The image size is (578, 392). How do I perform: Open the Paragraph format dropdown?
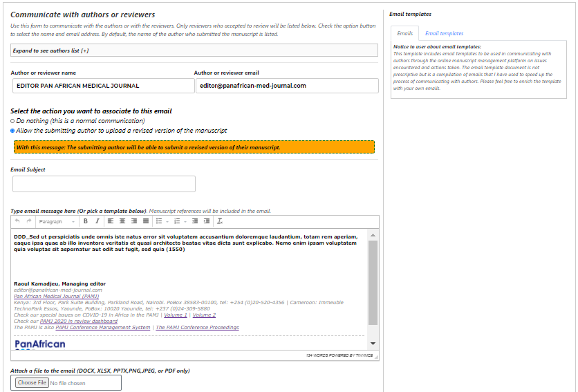(55, 221)
